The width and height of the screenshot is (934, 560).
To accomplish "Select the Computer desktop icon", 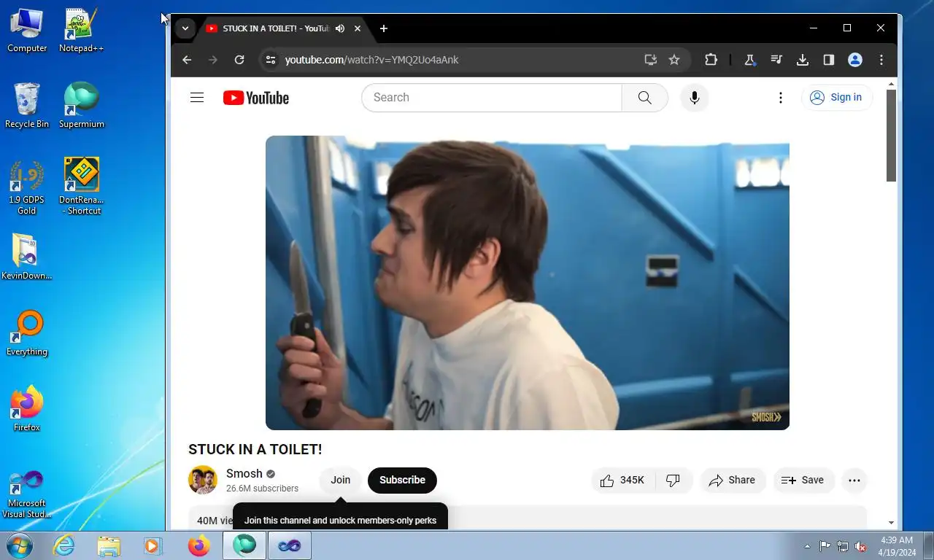I will pos(27,31).
